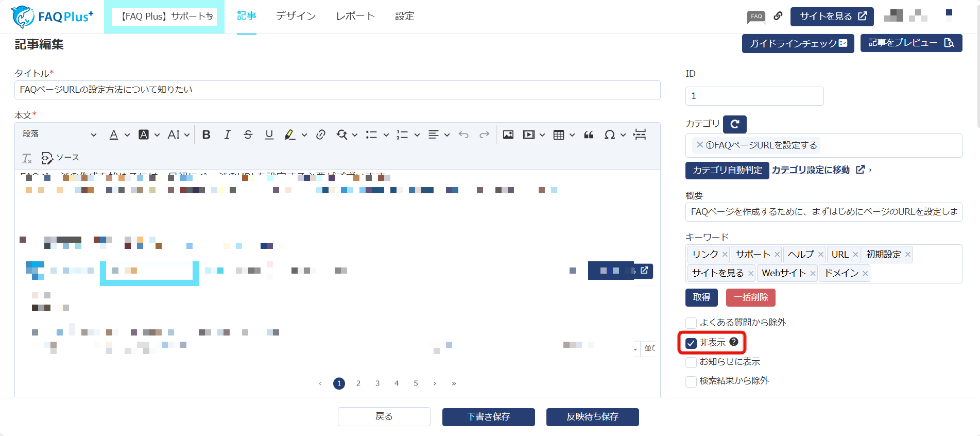Apply strikethrough formatting
The width and height of the screenshot is (980, 436).
[248, 135]
